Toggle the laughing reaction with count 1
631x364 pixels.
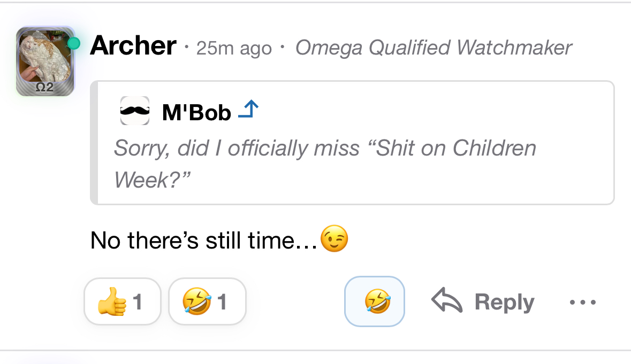(x=207, y=302)
